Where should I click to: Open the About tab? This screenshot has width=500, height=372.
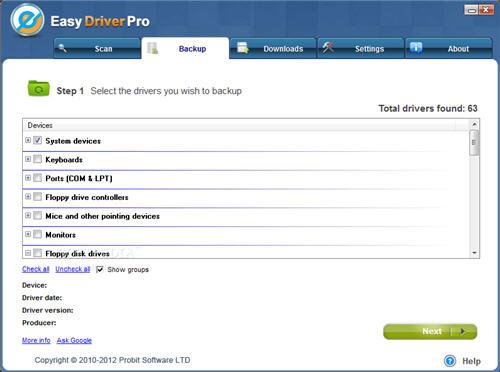tap(449, 48)
